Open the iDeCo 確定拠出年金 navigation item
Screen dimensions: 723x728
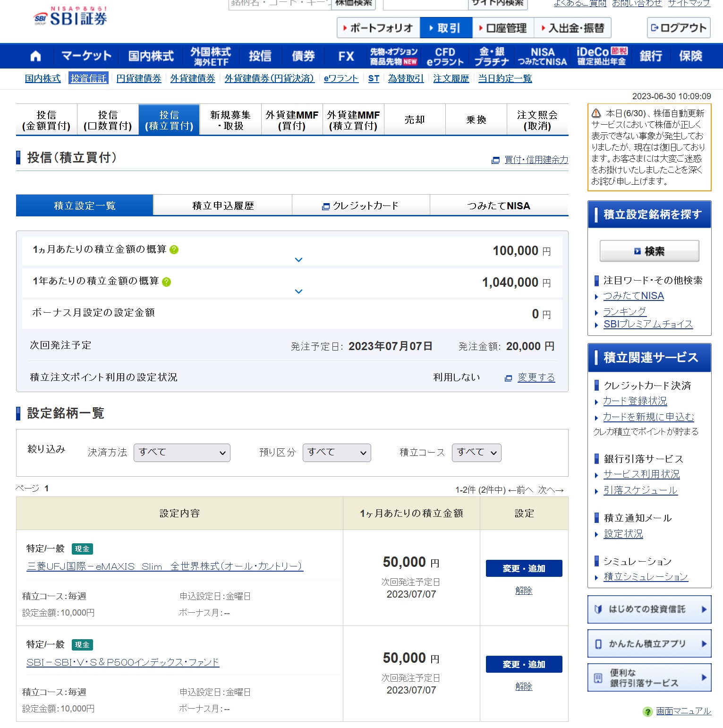pyautogui.click(x=602, y=56)
